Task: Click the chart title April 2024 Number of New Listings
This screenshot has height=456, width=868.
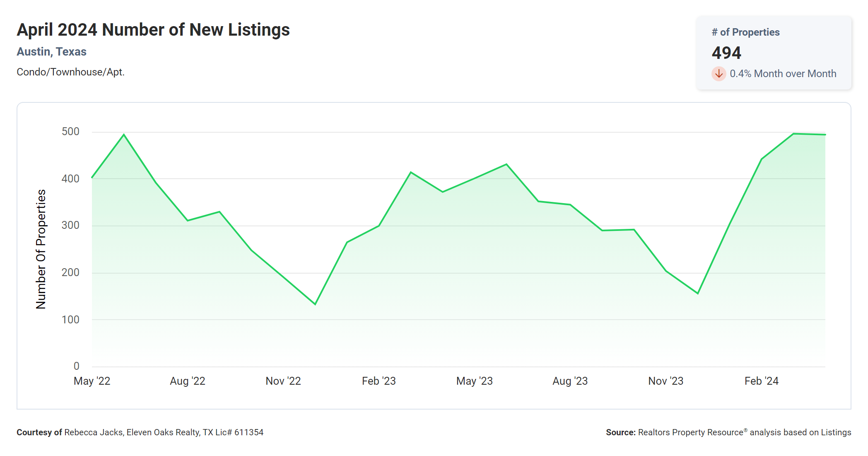Action: pos(153,30)
